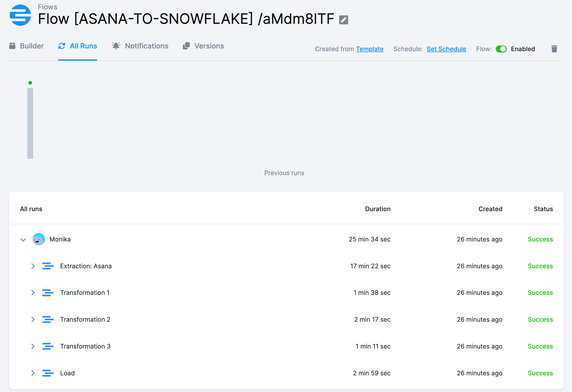Click the latest run bar in the timeline

pos(30,123)
